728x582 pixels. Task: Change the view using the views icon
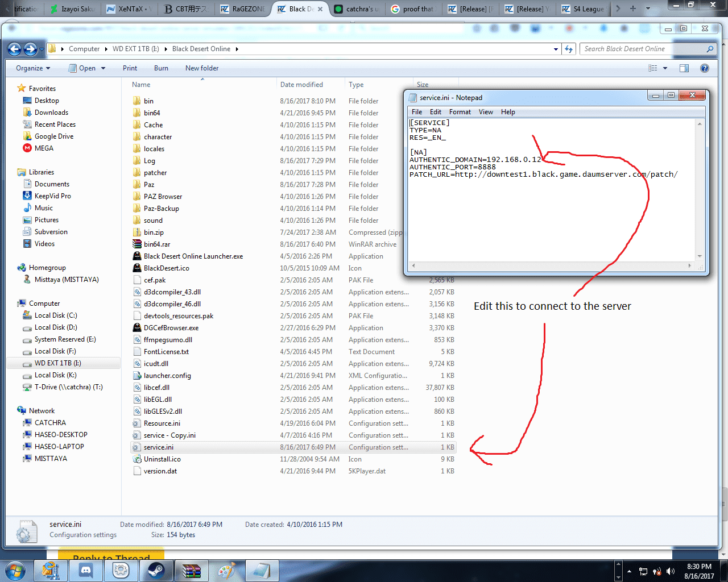click(653, 68)
